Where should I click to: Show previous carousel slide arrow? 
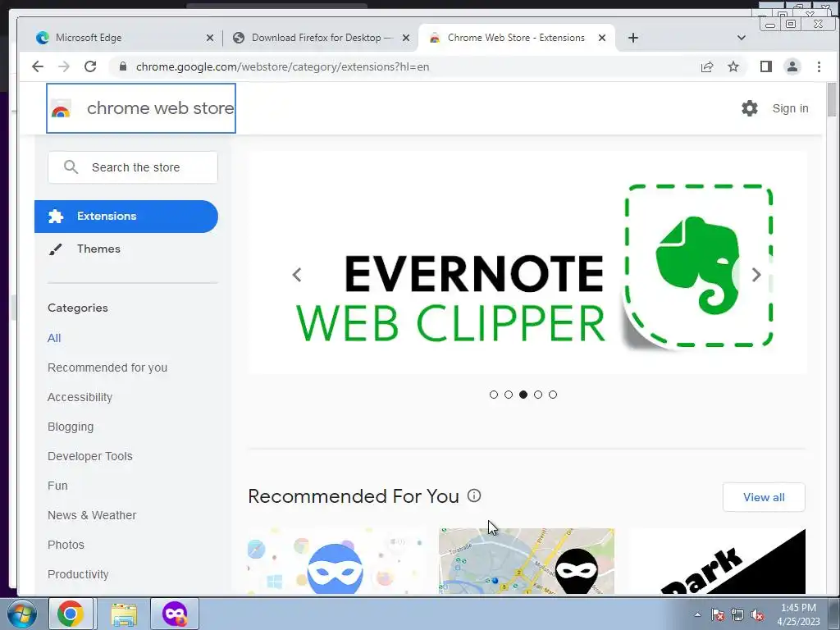pos(297,275)
